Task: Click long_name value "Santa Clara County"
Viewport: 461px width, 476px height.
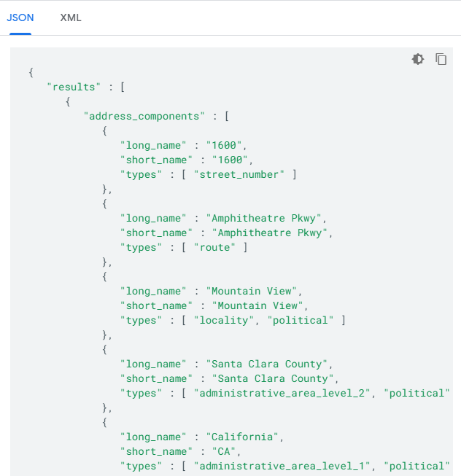Action: 267,364
